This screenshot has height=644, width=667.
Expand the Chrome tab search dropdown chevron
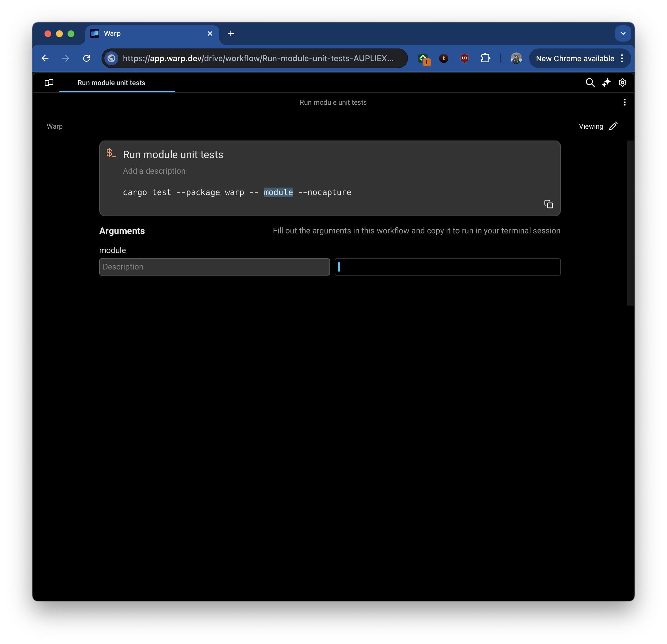click(x=623, y=33)
